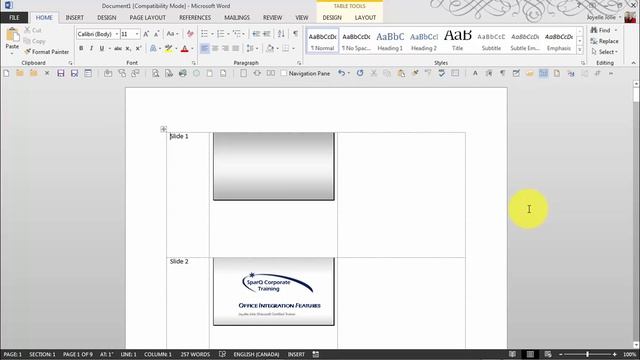640x360 pixels.
Task: Open Change Case dropdown
Action: 172,34
